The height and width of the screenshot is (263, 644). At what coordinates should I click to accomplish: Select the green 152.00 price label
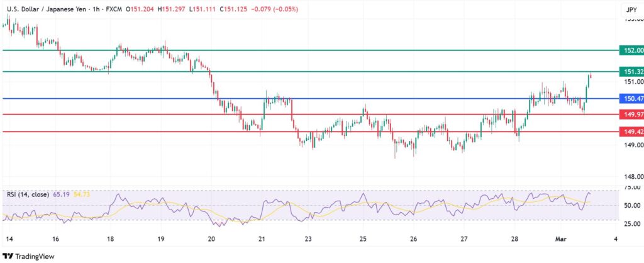pyautogui.click(x=631, y=50)
